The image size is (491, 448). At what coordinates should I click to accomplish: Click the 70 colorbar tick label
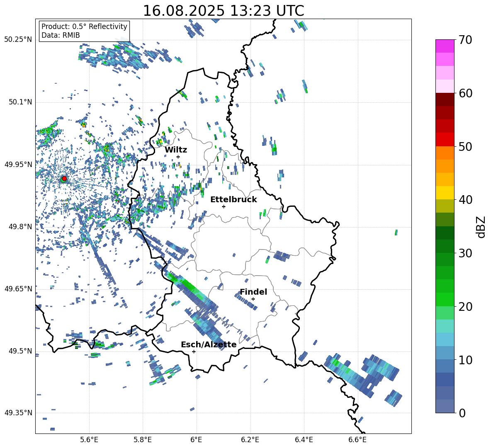(x=465, y=40)
